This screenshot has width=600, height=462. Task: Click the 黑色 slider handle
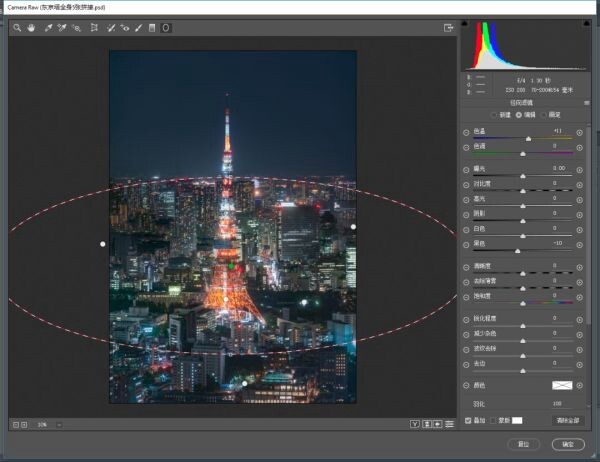[x=518, y=251]
